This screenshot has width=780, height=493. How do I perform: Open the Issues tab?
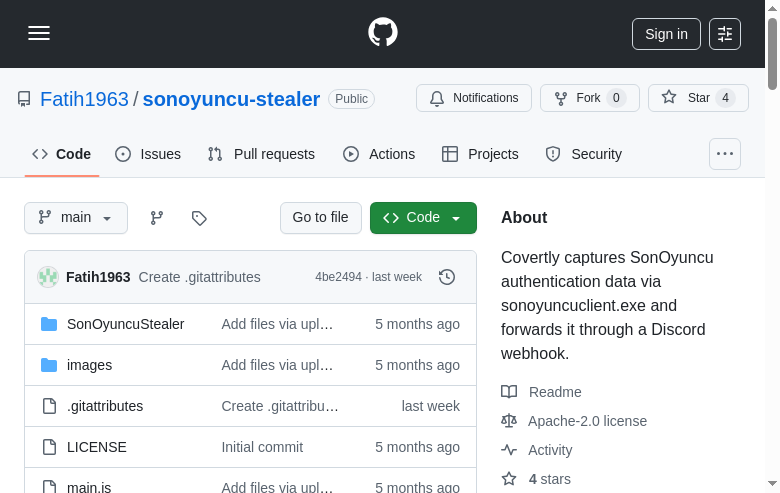pos(148,154)
